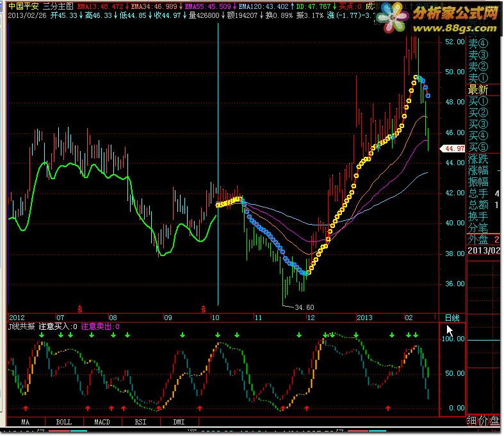Select the 卖④ order row
The width and height of the screenshot is (504, 436).
[478, 44]
